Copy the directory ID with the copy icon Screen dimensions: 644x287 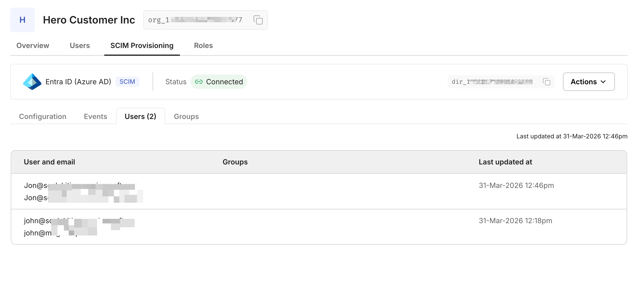coord(547,82)
